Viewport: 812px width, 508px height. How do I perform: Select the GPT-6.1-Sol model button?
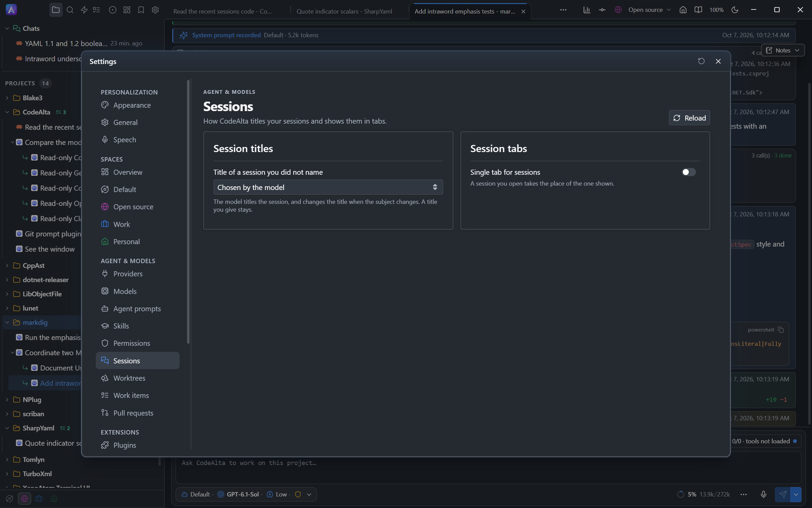pyautogui.click(x=238, y=494)
